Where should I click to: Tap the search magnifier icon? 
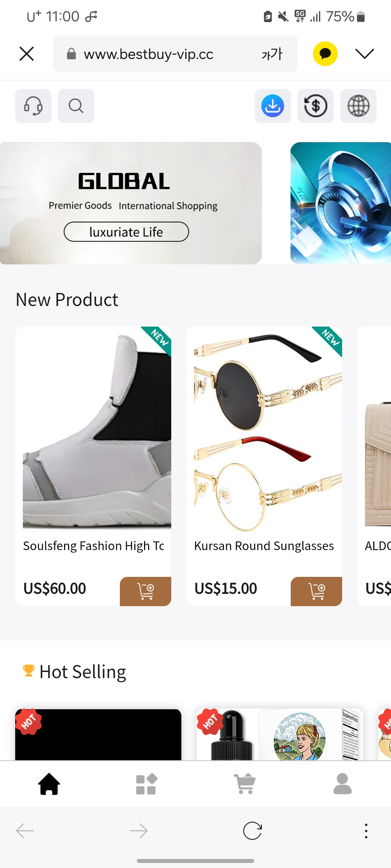[x=76, y=106]
